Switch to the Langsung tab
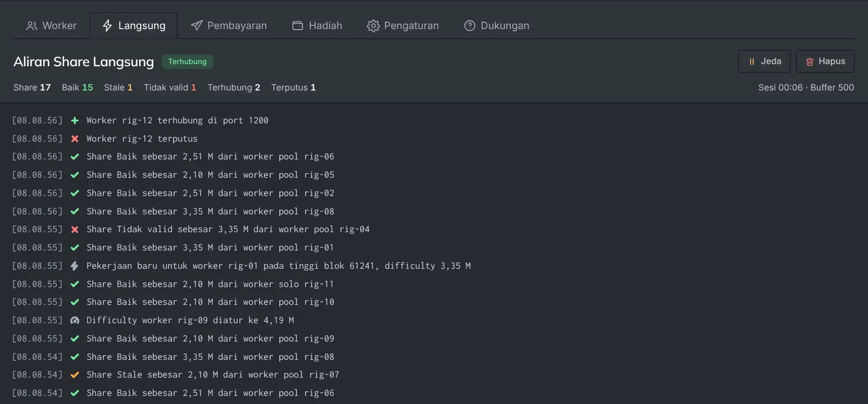The image size is (868, 404). 134,26
